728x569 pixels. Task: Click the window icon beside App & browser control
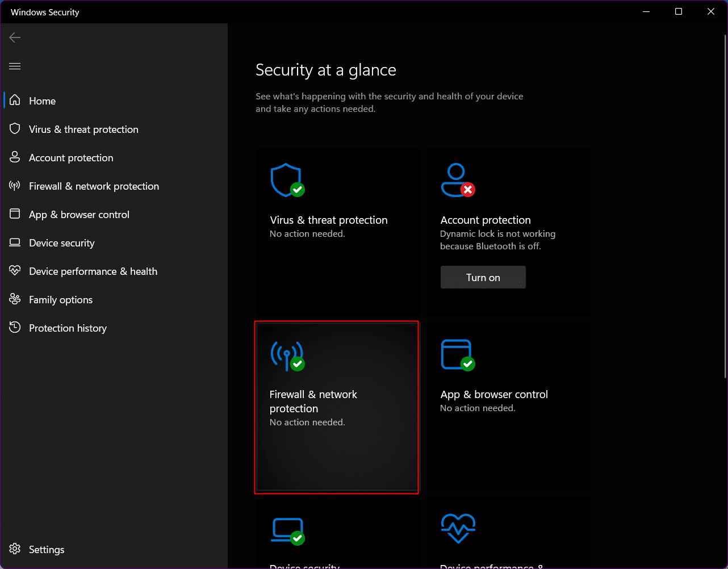pos(15,214)
